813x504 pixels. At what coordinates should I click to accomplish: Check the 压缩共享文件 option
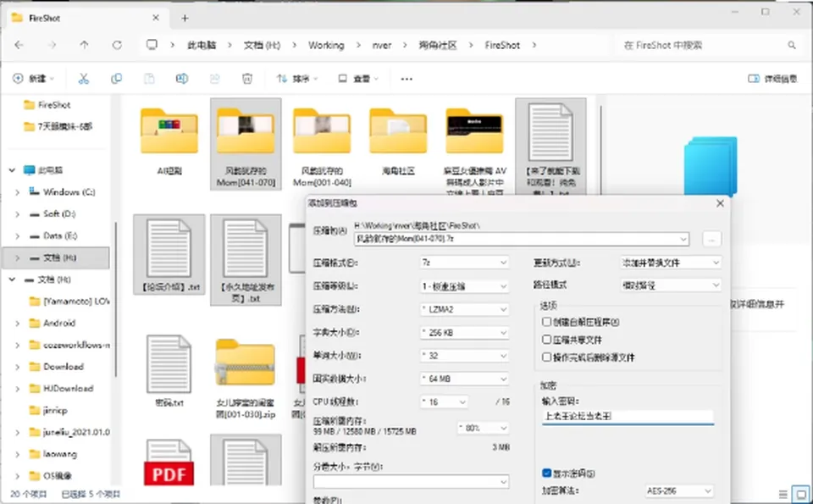546,340
